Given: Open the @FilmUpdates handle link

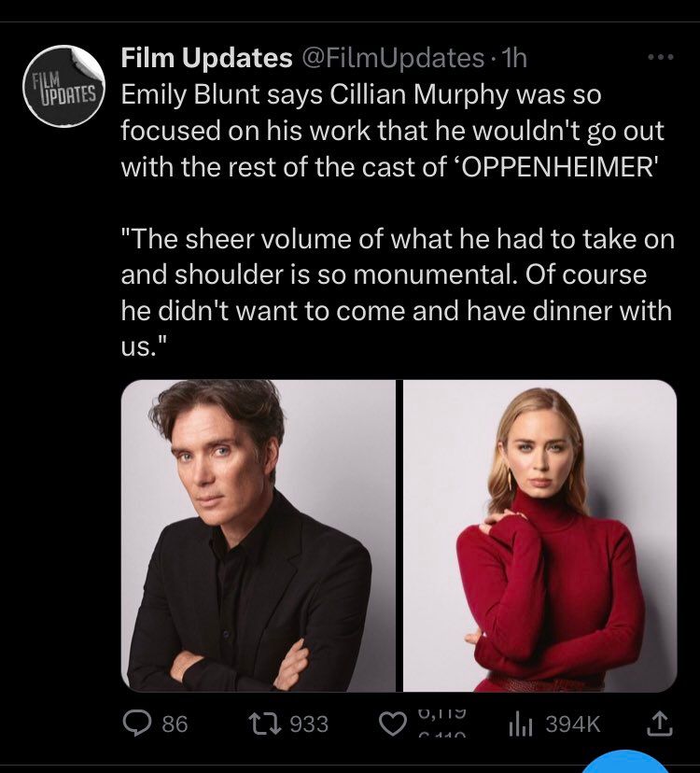Looking at the screenshot, I should (392, 59).
